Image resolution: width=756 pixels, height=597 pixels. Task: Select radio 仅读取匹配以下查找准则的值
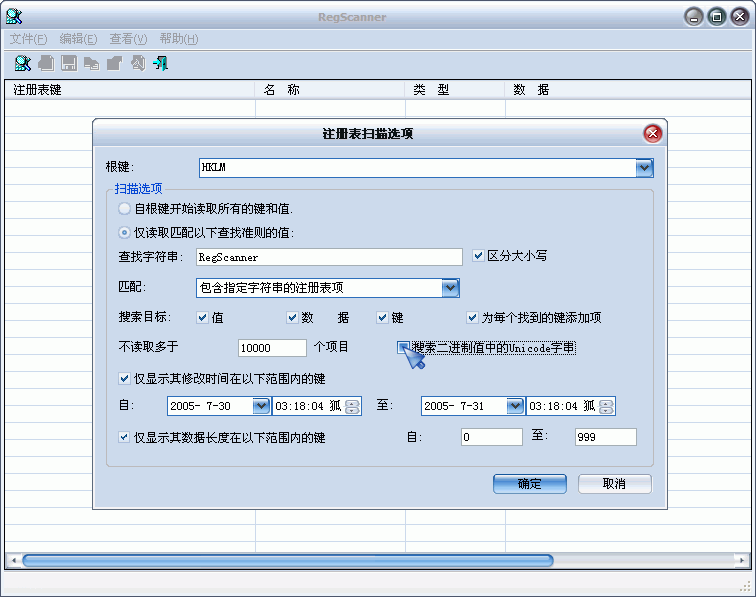[124, 233]
